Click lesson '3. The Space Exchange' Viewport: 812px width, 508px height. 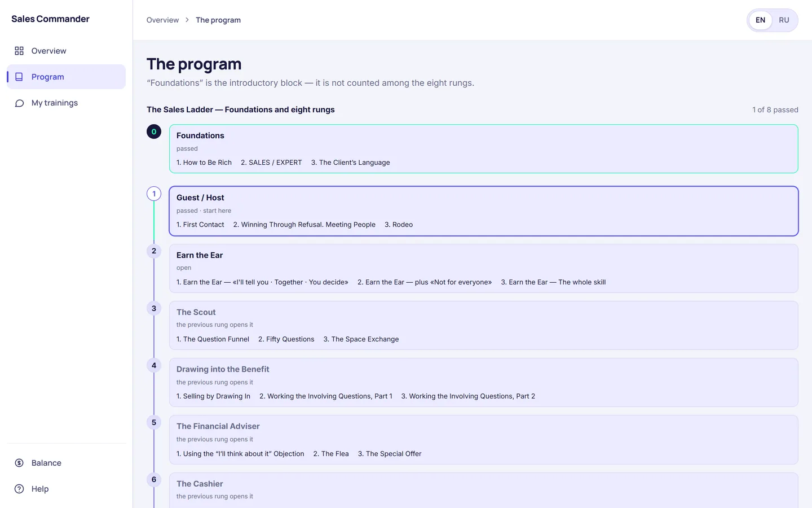coord(361,339)
